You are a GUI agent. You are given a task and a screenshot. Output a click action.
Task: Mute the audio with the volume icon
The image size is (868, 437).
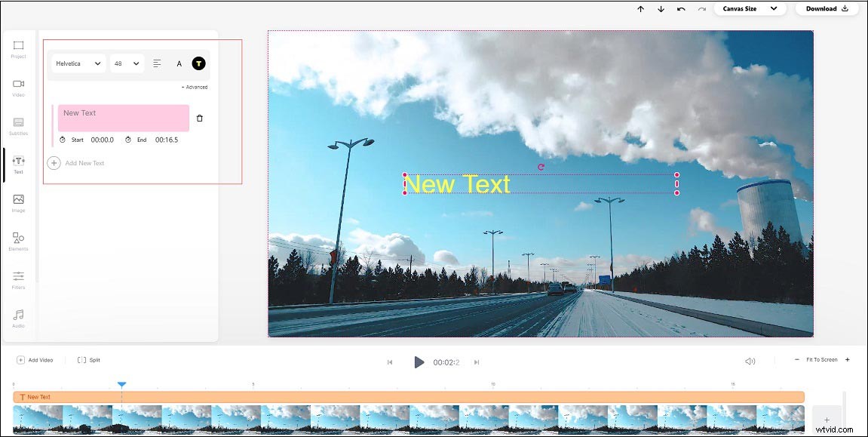(749, 360)
